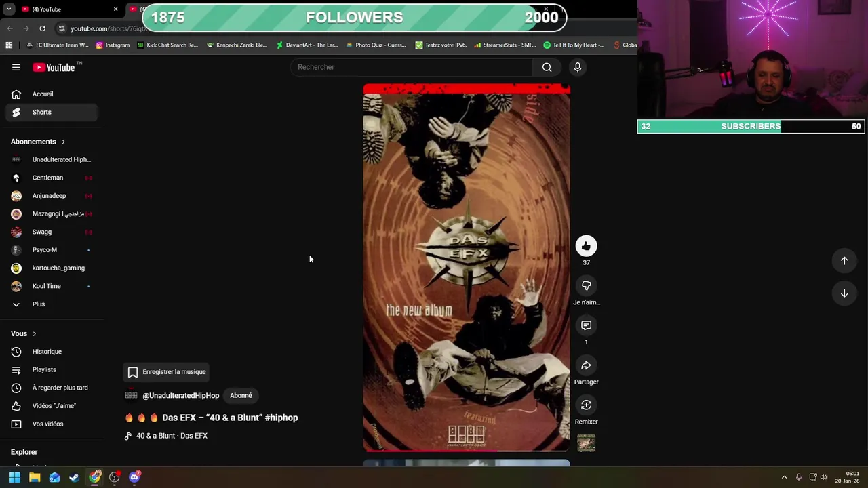Image resolution: width=868 pixels, height=488 pixels.
Task: Reload the page
Action: 42,28
